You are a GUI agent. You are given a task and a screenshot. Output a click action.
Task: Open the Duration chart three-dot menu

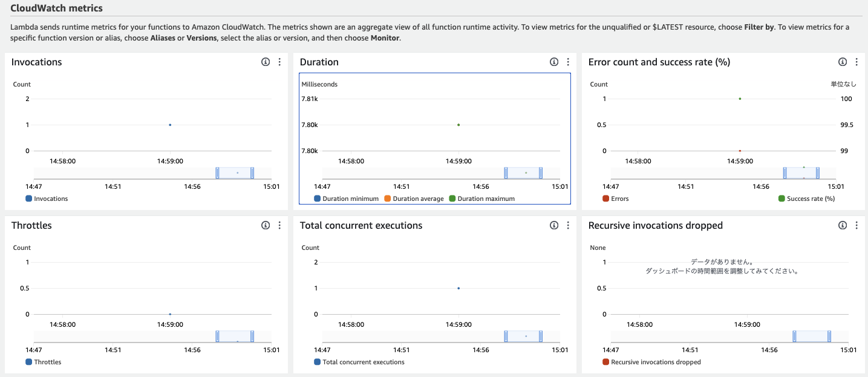(567, 61)
